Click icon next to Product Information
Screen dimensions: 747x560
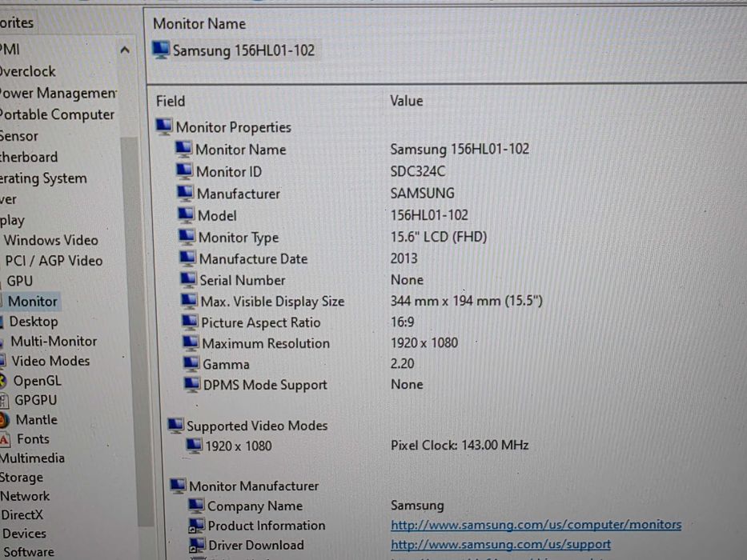197,526
